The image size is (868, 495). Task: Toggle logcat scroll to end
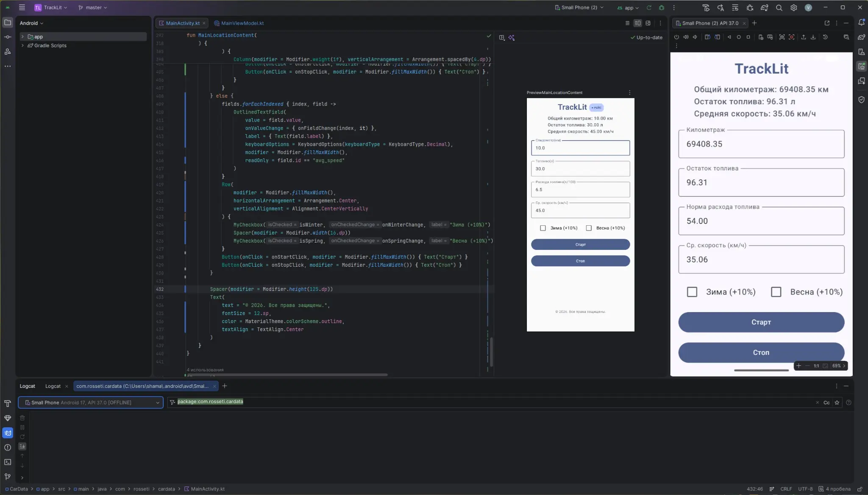tap(22, 446)
